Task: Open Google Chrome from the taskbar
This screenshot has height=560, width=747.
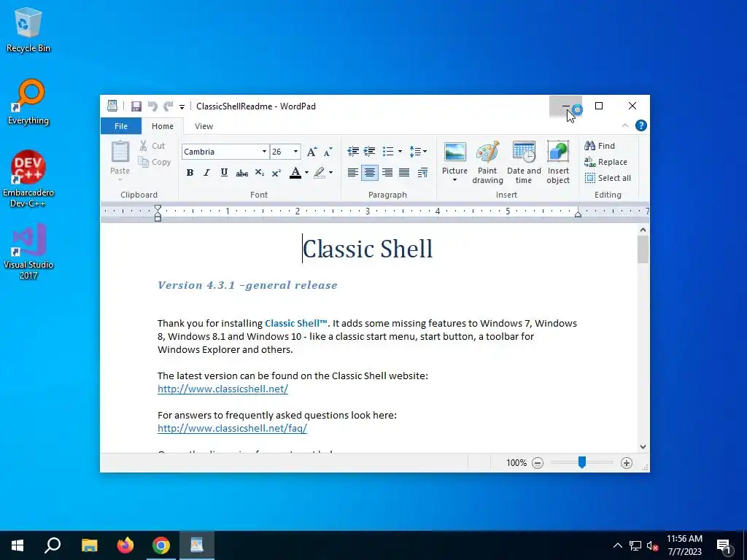Action: [x=161, y=545]
